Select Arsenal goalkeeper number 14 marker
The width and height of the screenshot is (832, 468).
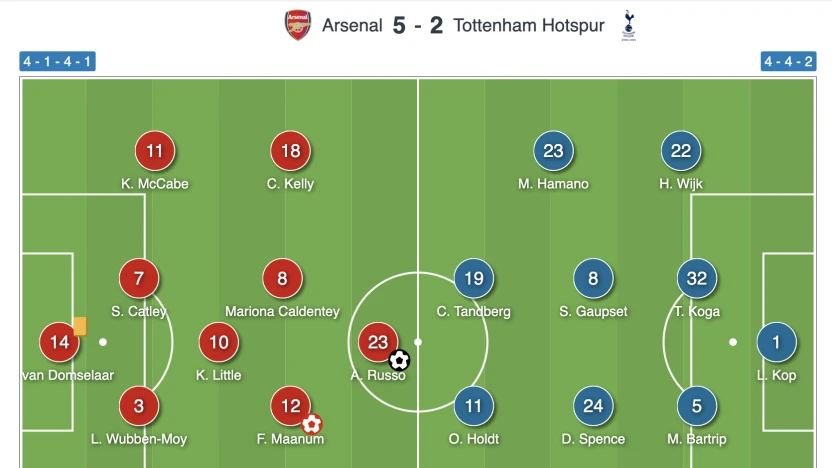pyautogui.click(x=59, y=342)
